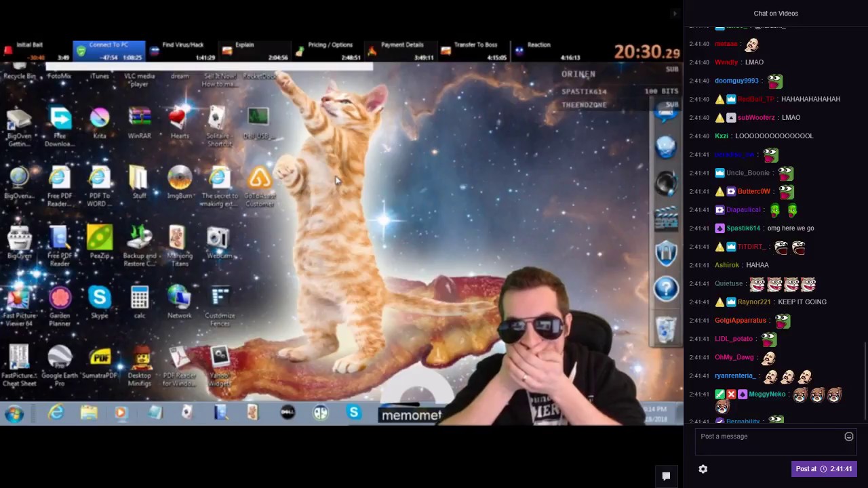Jump to the Pricing / Options chapter

328,50
